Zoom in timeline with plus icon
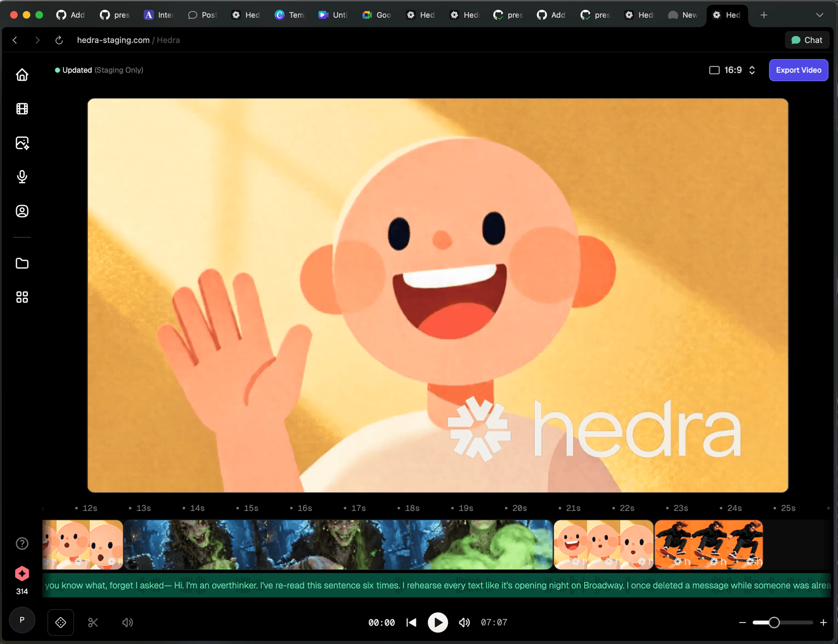The image size is (838, 644). click(823, 623)
